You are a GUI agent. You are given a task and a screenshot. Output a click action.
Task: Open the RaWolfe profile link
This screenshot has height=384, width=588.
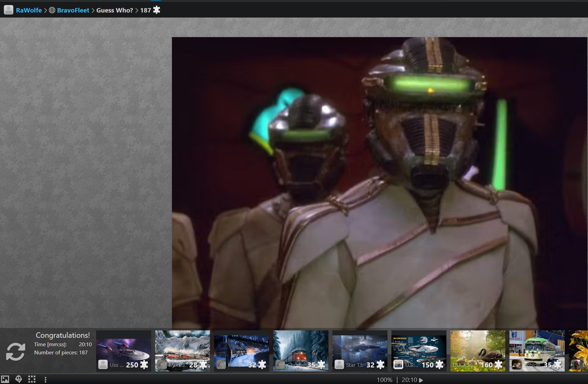(x=29, y=10)
